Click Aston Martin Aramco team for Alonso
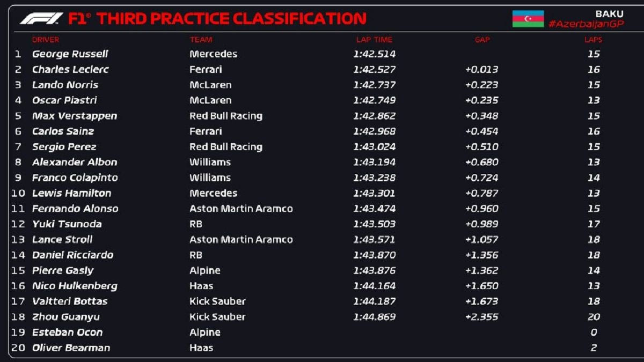The image size is (644, 362). point(241,209)
